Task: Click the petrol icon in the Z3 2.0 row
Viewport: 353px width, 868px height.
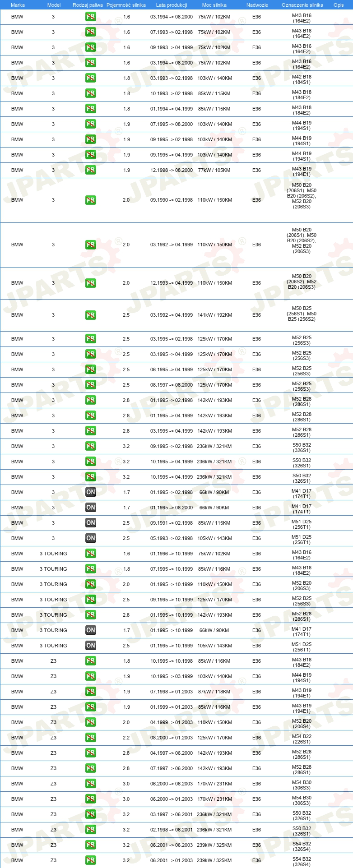Action: (90, 722)
